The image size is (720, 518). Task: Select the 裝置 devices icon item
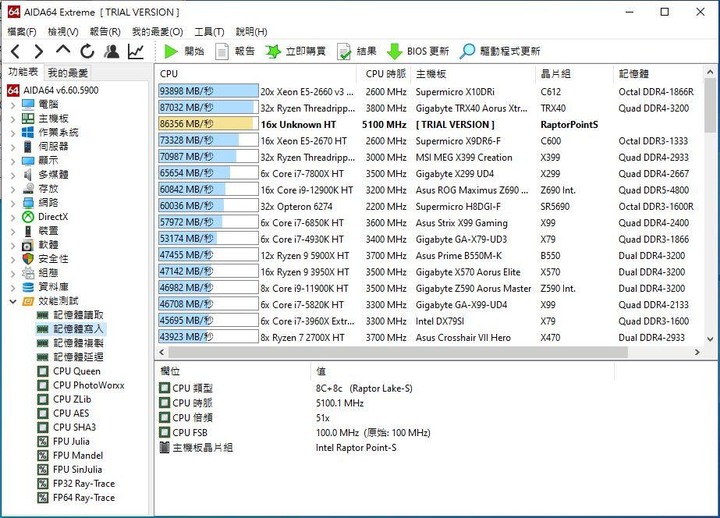pos(28,231)
